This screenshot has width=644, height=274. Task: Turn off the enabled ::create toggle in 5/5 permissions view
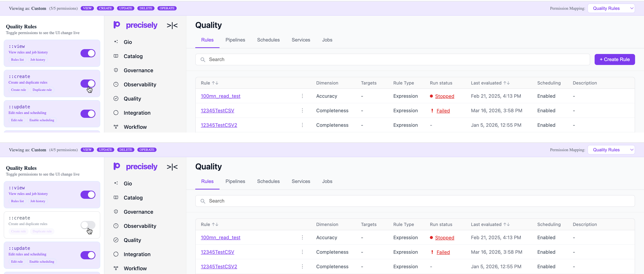88,83
